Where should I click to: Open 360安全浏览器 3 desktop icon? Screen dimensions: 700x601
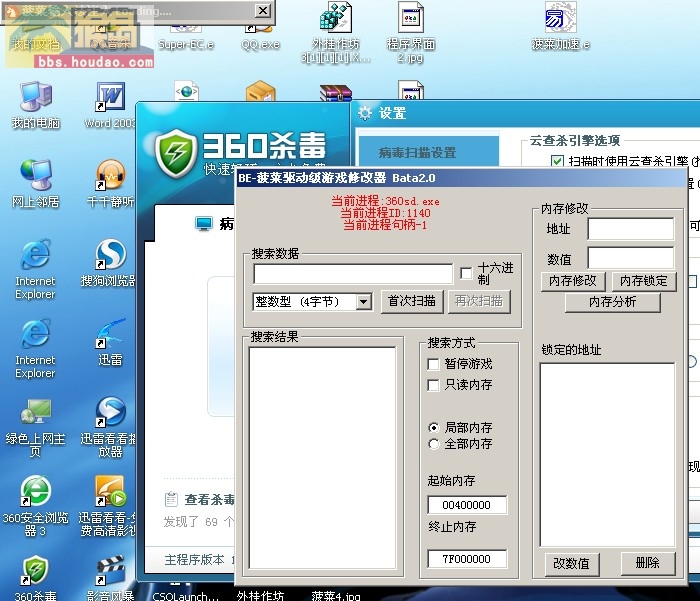tap(36, 506)
